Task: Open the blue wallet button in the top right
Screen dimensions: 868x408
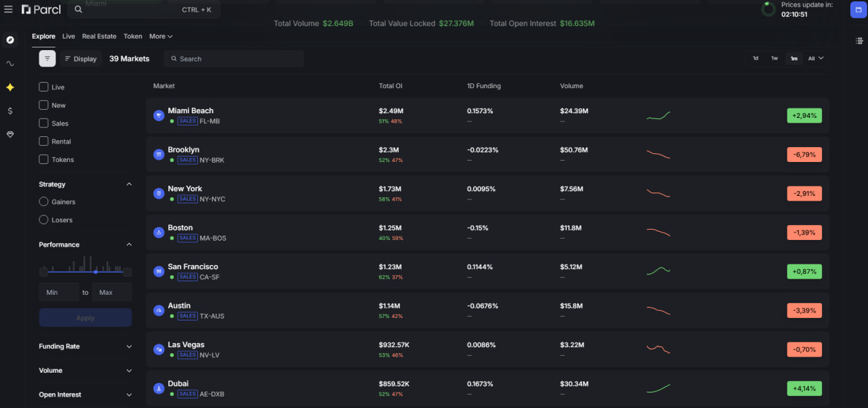Action: 857,9
